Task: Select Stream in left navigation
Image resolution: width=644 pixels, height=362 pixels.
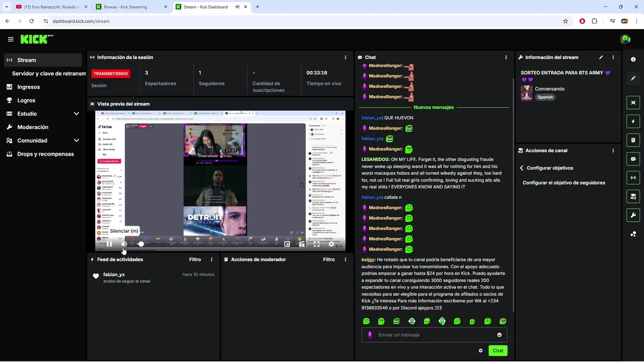Action: click(43, 60)
